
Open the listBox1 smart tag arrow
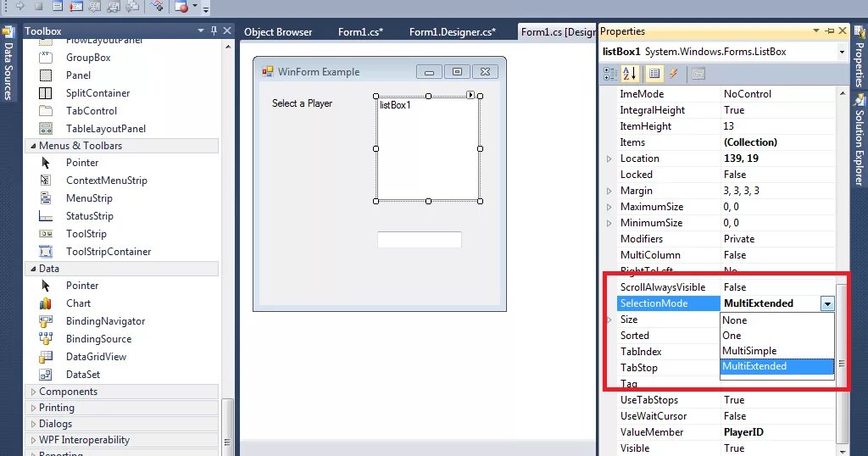pyautogui.click(x=470, y=95)
